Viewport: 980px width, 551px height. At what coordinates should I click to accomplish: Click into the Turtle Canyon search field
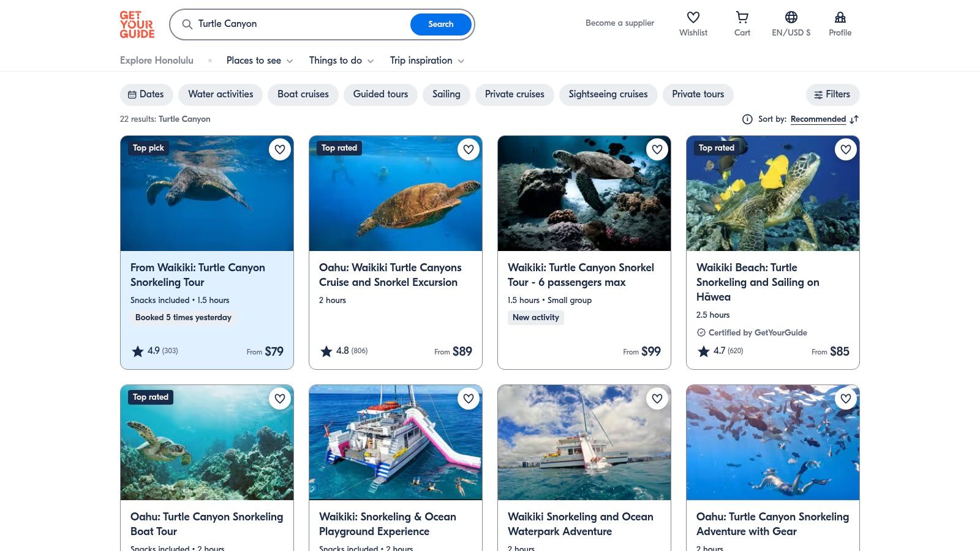tap(300, 24)
